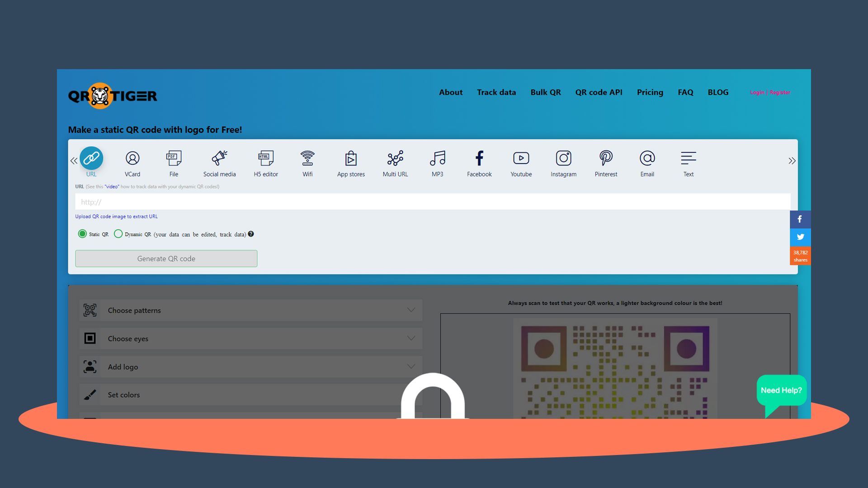Select the Facebook QR type

[x=479, y=158]
